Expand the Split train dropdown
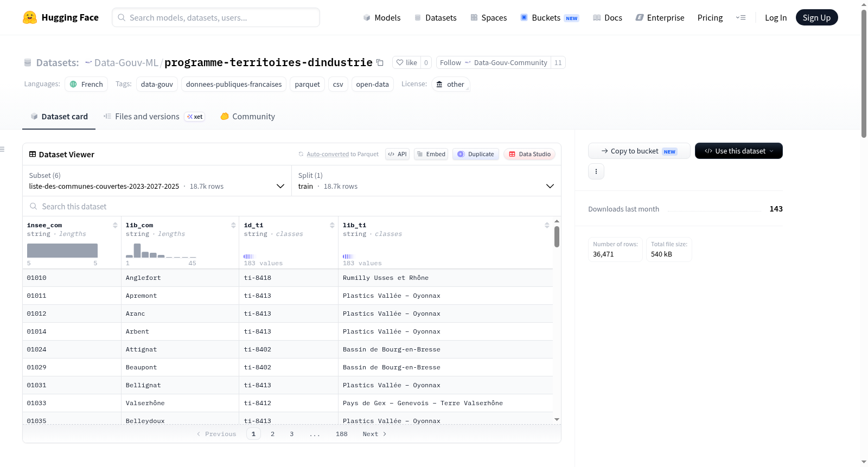This screenshot has width=868, height=467. [x=426, y=181]
